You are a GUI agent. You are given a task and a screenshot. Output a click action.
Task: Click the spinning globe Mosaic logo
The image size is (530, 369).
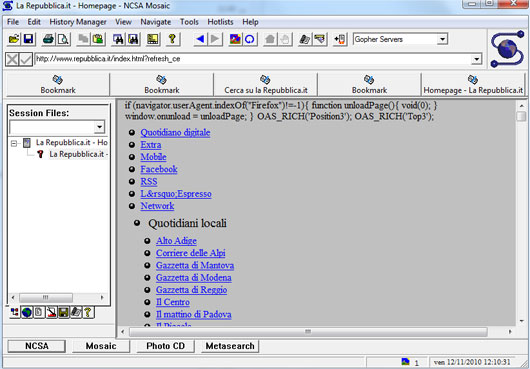507,49
